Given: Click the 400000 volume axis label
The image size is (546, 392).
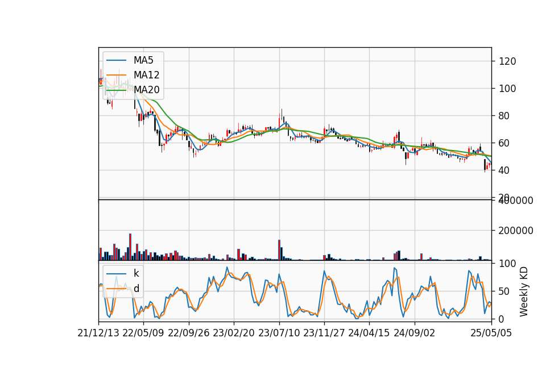Looking at the screenshot, I should coord(516,201).
